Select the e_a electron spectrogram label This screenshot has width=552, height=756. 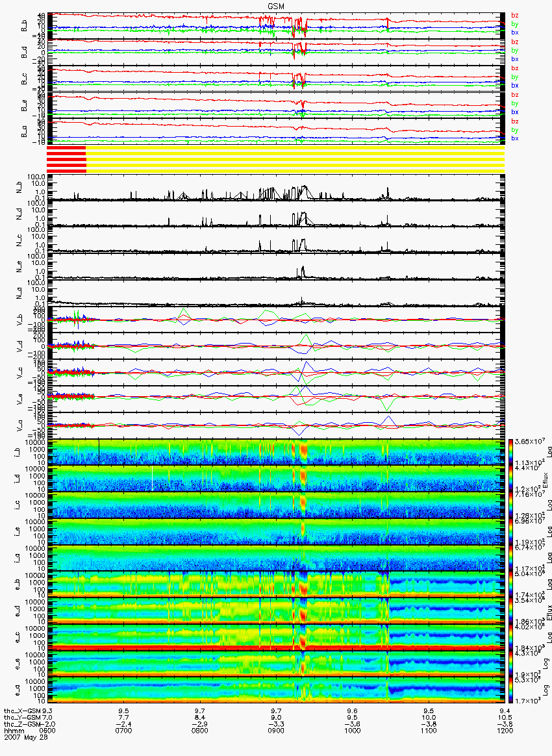(18, 690)
